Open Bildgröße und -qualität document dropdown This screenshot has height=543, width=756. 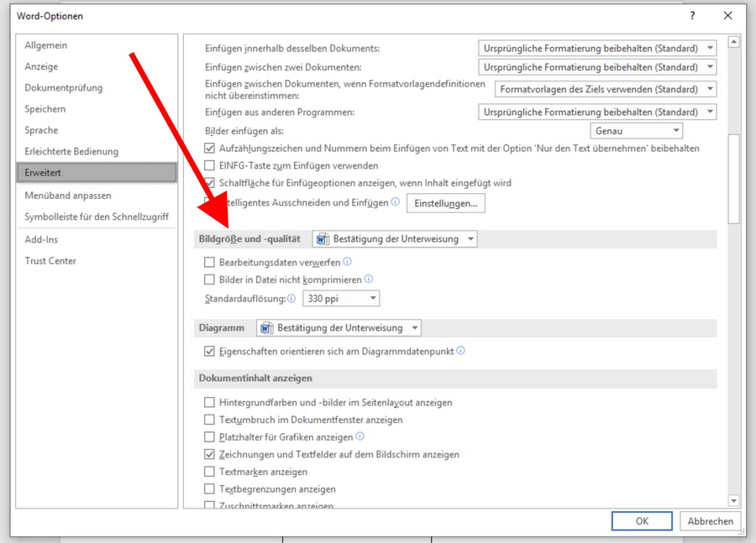pyautogui.click(x=395, y=239)
